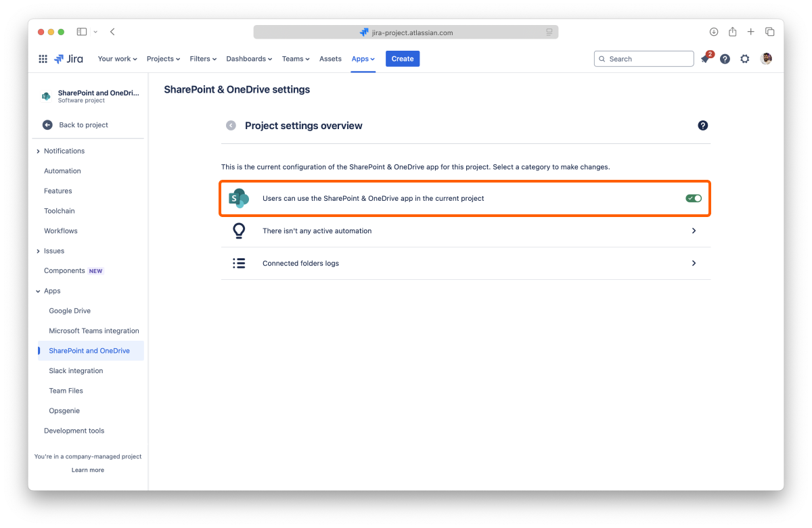
Task: Click the back arrow beside Project settings overview
Action: tap(231, 126)
